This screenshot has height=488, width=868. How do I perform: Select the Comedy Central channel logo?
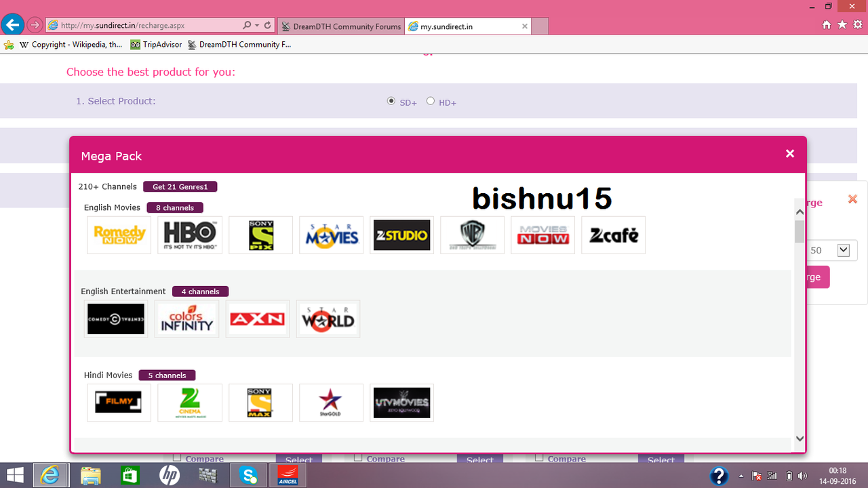[x=116, y=319]
